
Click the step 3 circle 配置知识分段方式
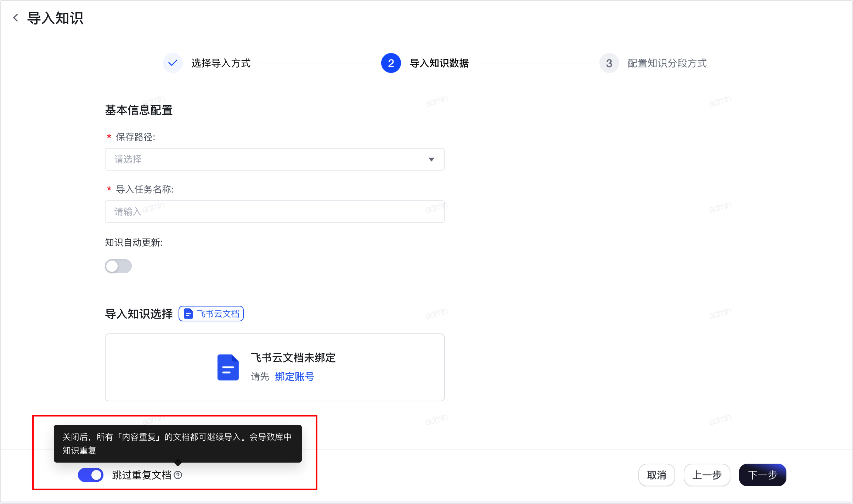click(x=609, y=63)
